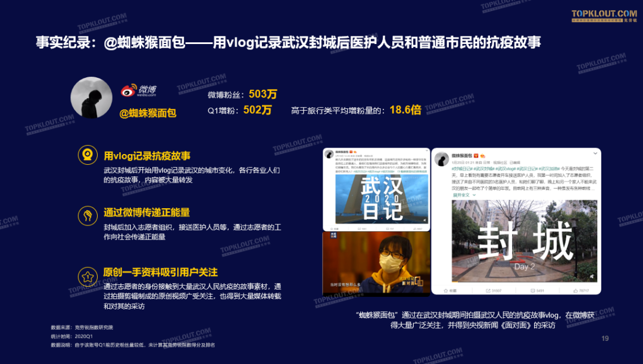Click the 数据来源 克劳锐指数研究院 footer line
The height and width of the screenshot is (364, 643).
click(x=82, y=327)
